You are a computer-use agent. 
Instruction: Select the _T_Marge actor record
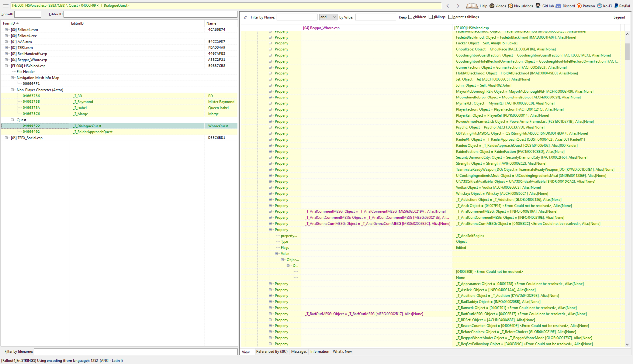119,114
